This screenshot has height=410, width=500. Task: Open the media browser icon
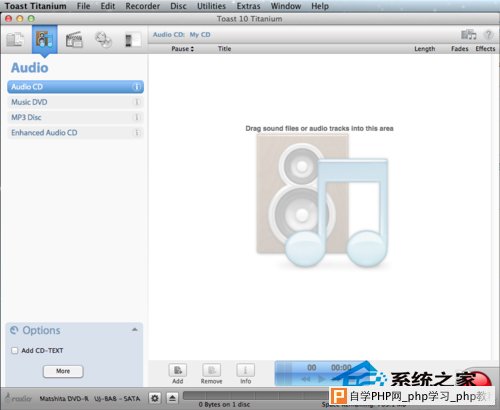click(x=468, y=34)
